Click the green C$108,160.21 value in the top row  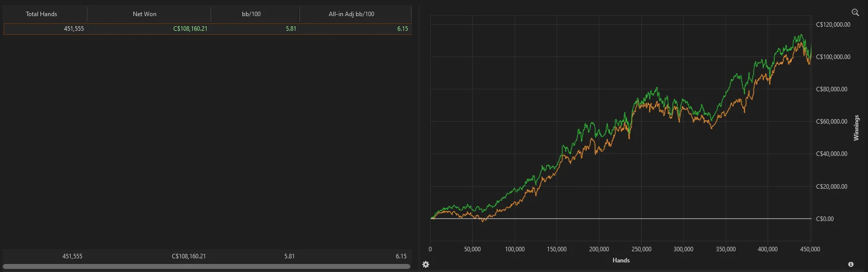tap(190, 29)
